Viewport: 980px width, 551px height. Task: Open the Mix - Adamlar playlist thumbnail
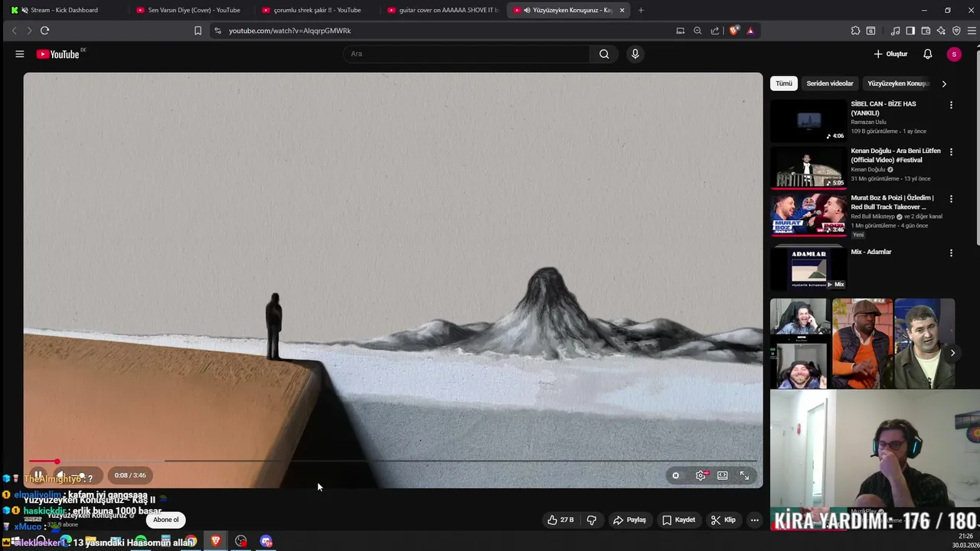808,268
